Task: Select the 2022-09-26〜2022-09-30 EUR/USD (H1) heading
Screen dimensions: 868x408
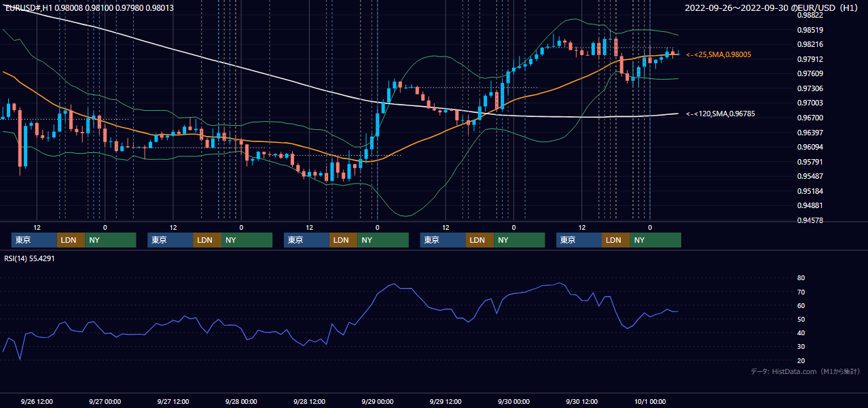Action: [771, 8]
